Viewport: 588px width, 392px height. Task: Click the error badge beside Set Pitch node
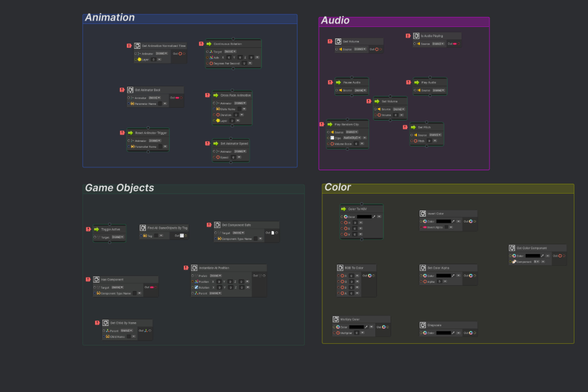[x=405, y=127]
